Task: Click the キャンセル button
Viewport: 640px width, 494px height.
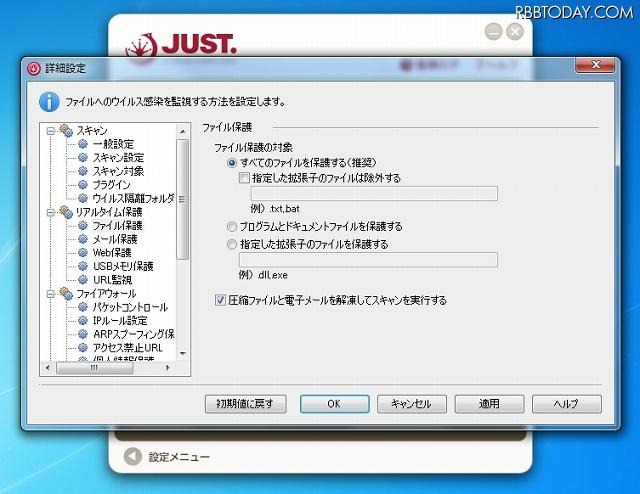Action: (x=411, y=404)
